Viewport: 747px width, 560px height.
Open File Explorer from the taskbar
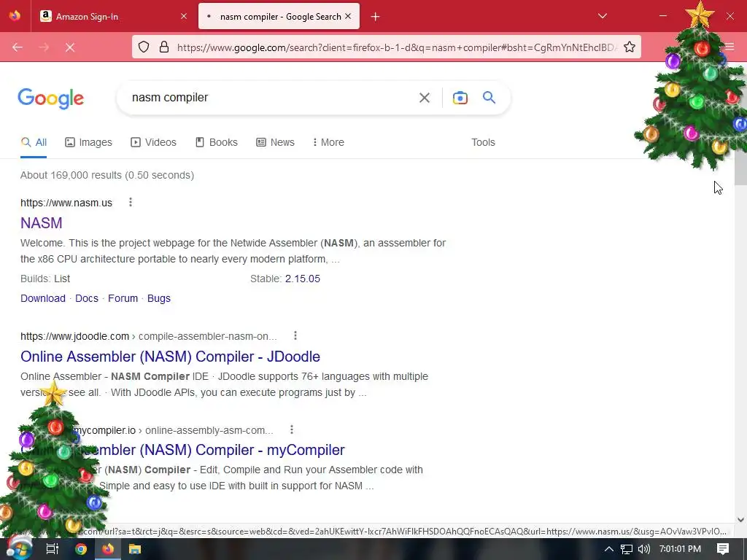pos(135,549)
